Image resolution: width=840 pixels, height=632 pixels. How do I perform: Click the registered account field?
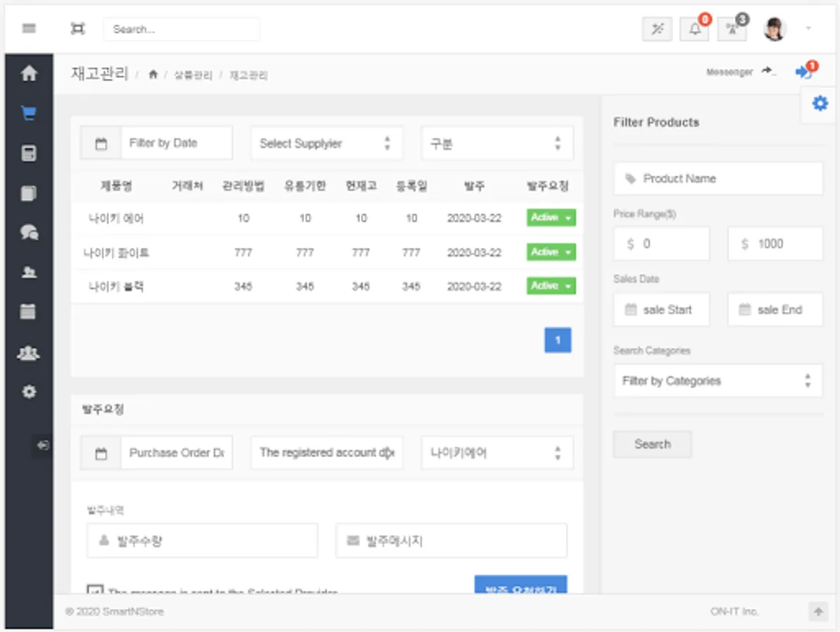click(x=327, y=453)
